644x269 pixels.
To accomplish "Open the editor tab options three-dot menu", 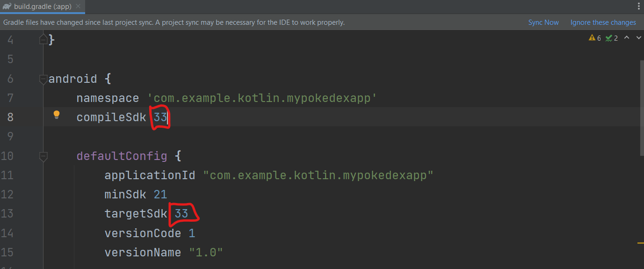I will (638, 7).
